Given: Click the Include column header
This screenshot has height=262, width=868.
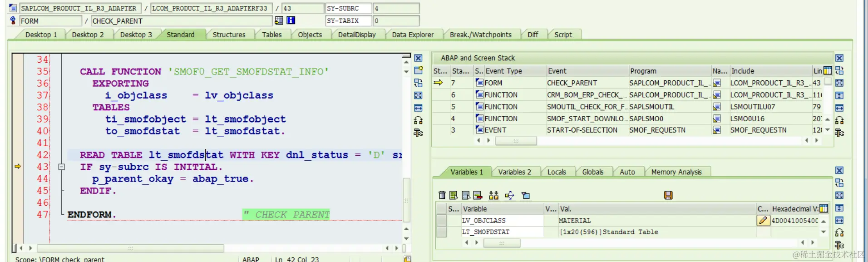Looking at the screenshot, I should coord(770,71).
